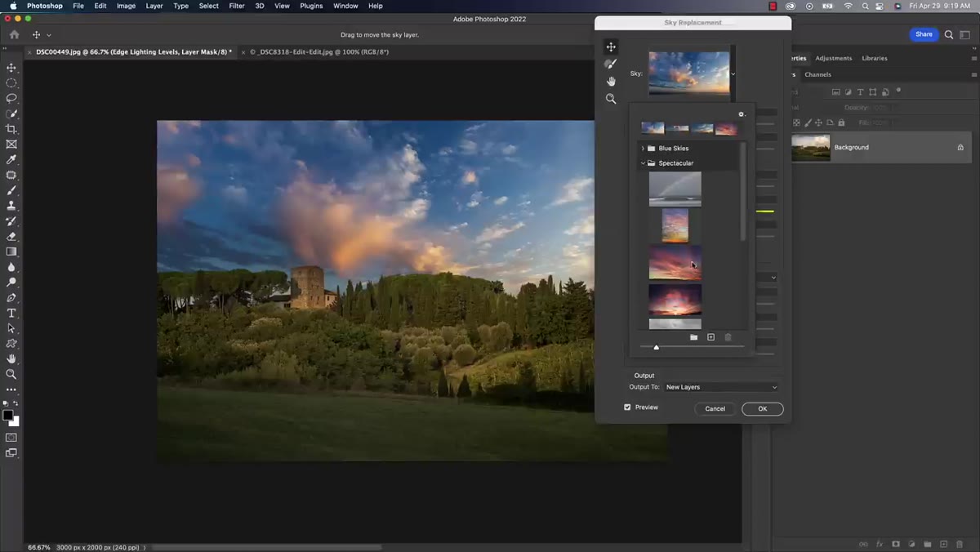Open the Filter menu
The width and height of the screenshot is (980, 552).
[237, 6]
